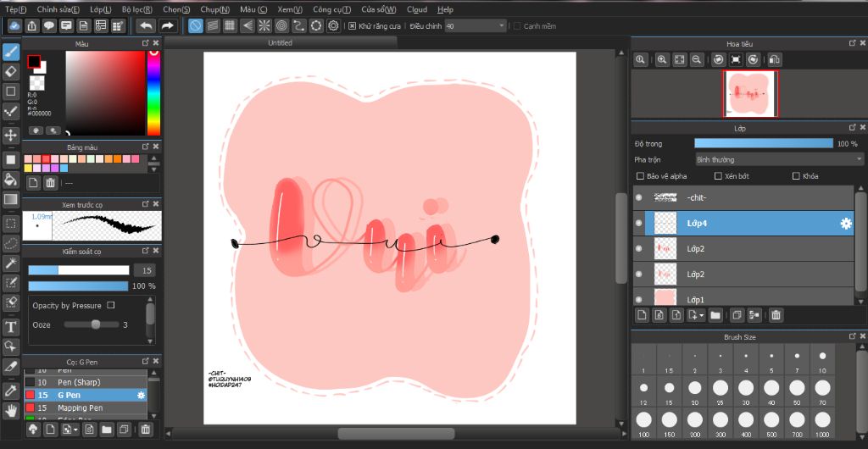Zoom out on the navigator

coord(697,59)
